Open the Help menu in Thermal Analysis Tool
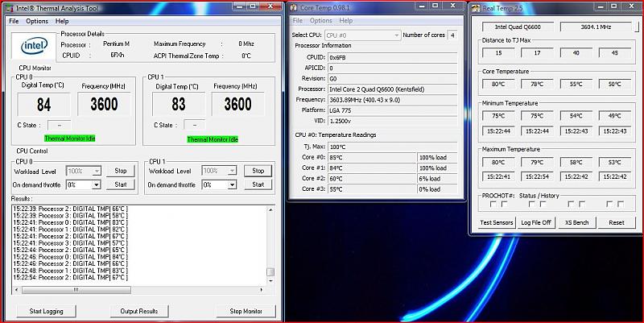 pos(62,21)
